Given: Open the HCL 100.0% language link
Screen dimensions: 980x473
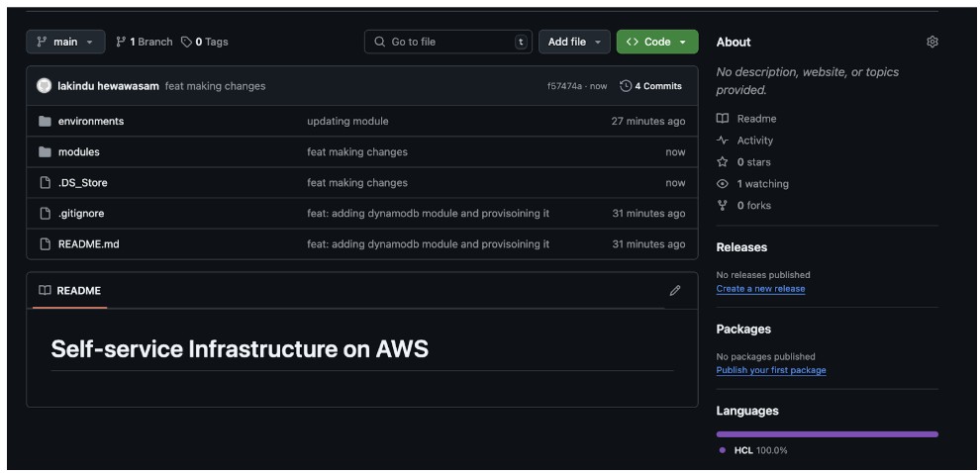Looking at the screenshot, I should pyautogui.click(x=753, y=450).
